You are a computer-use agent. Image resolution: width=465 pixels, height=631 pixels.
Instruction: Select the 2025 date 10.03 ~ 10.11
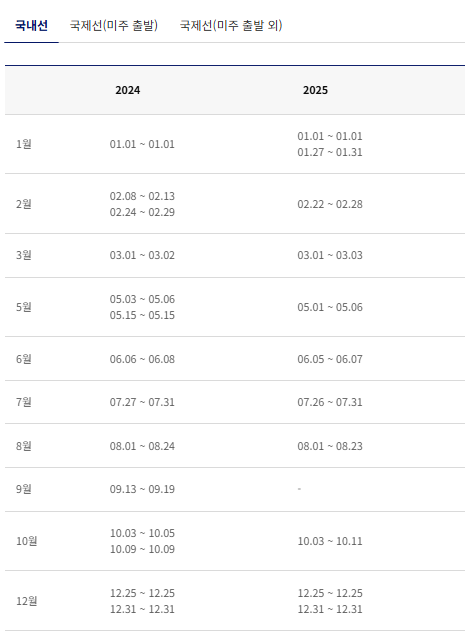pos(330,541)
